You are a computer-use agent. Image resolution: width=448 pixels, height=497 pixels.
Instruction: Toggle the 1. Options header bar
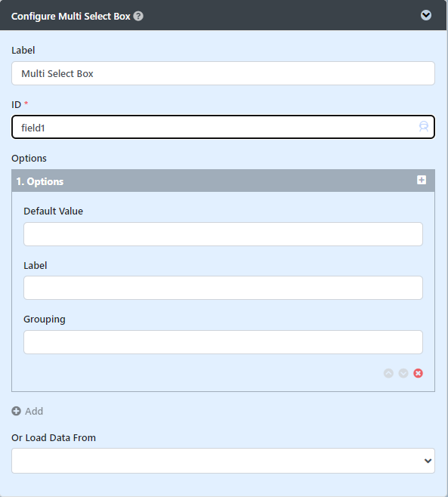[x=223, y=181]
